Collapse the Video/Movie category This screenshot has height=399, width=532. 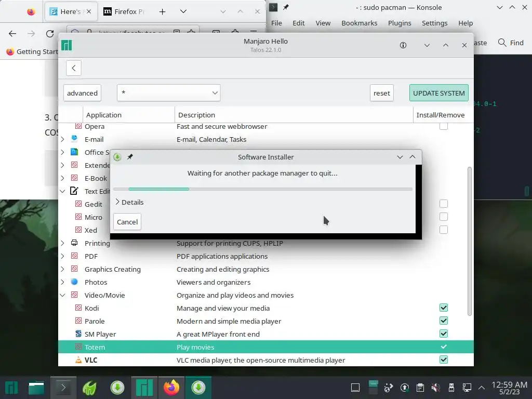(x=62, y=295)
